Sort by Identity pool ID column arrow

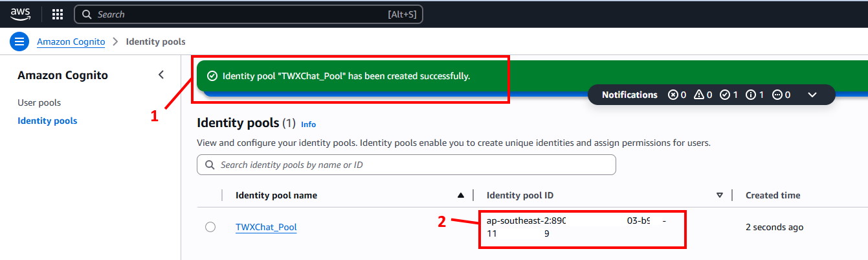[719, 195]
